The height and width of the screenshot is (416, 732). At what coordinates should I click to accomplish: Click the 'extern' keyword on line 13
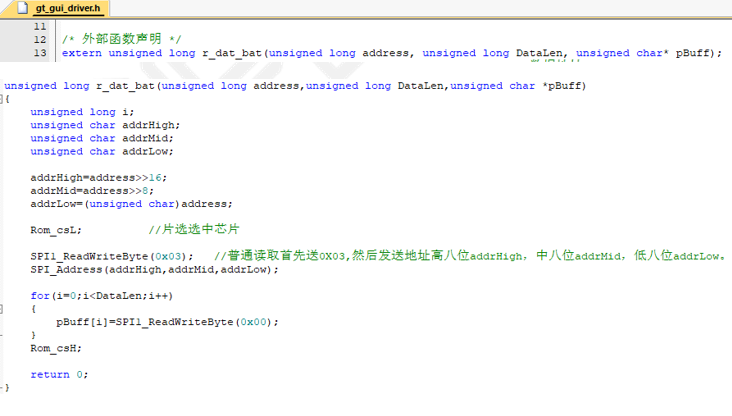82,53
